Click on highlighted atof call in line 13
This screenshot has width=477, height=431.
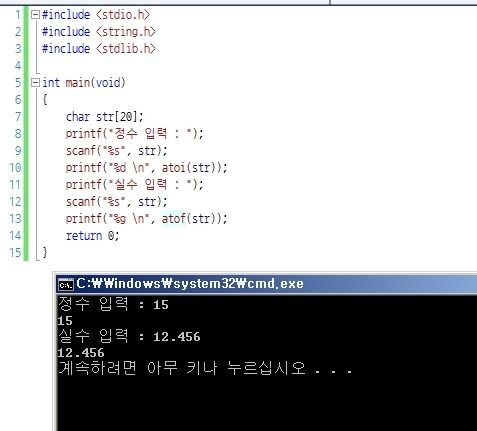pos(174,219)
